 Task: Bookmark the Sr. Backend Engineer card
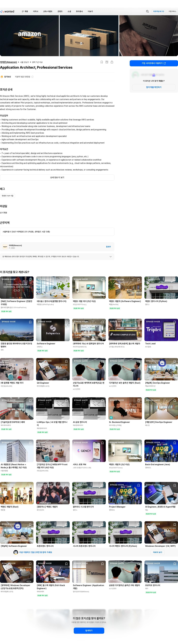pyautogui.click(x=138, y=401)
